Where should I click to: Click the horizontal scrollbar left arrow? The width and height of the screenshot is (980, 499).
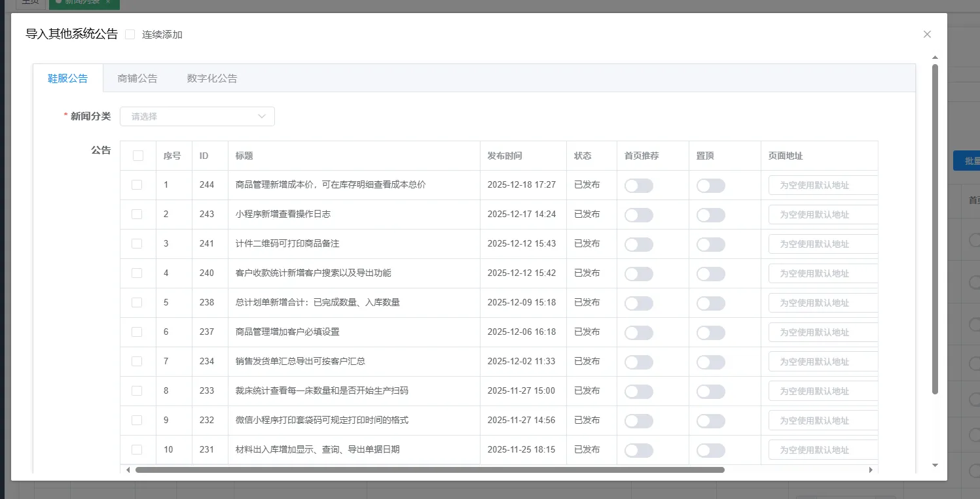tap(128, 470)
